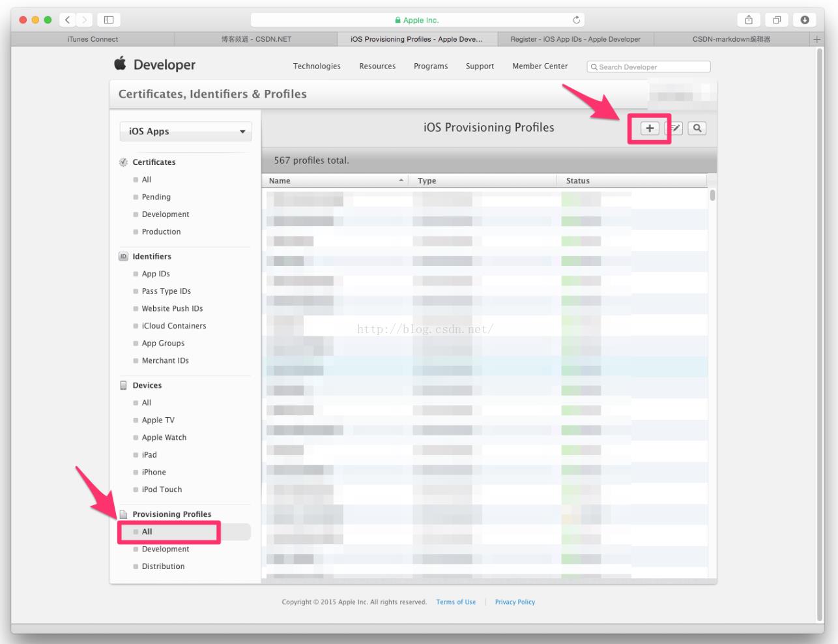Click the 'iOS Provisioning Profiles' heading
838x644 pixels.
[x=489, y=128]
